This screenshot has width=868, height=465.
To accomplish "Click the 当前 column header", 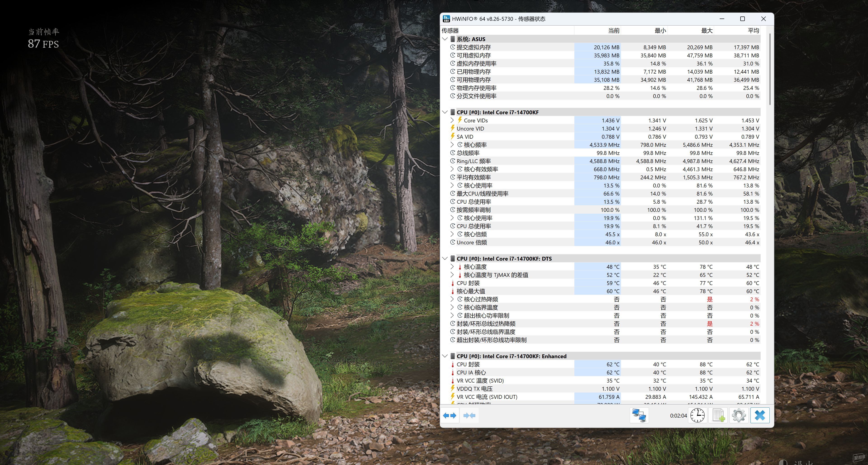I will [597, 31].
